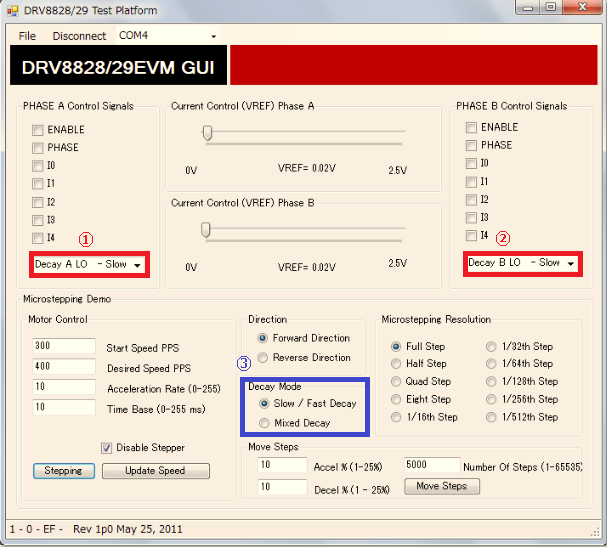Select Full Step resolution
The image size is (607, 547).
click(396, 346)
